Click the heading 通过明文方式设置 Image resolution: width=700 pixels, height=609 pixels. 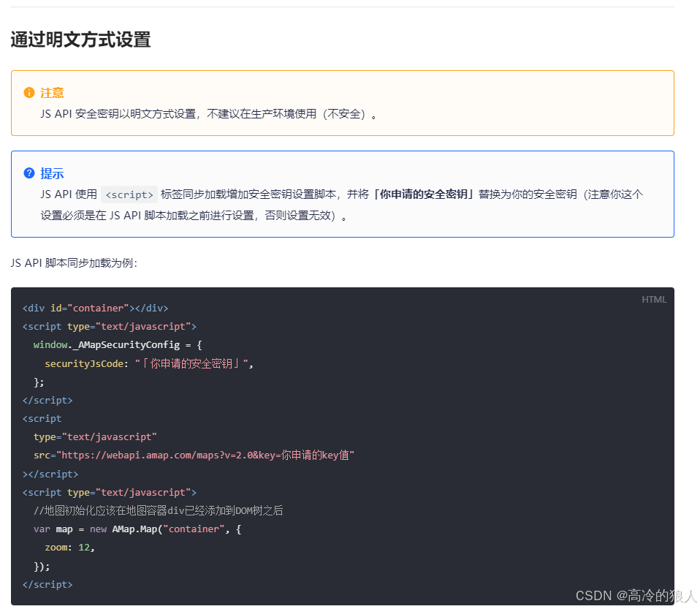81,39
